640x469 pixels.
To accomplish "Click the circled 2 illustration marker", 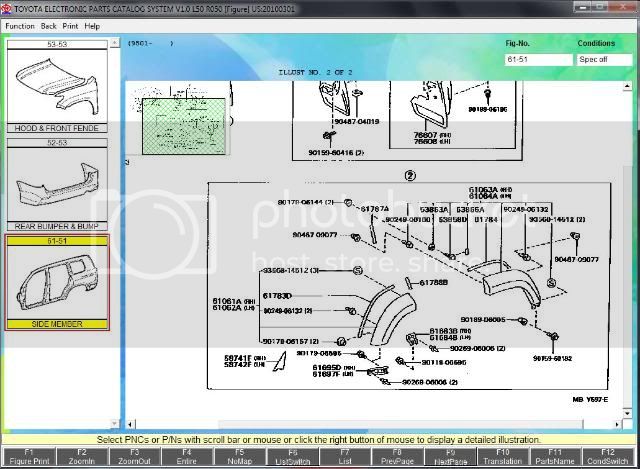I will coord(410,176).
